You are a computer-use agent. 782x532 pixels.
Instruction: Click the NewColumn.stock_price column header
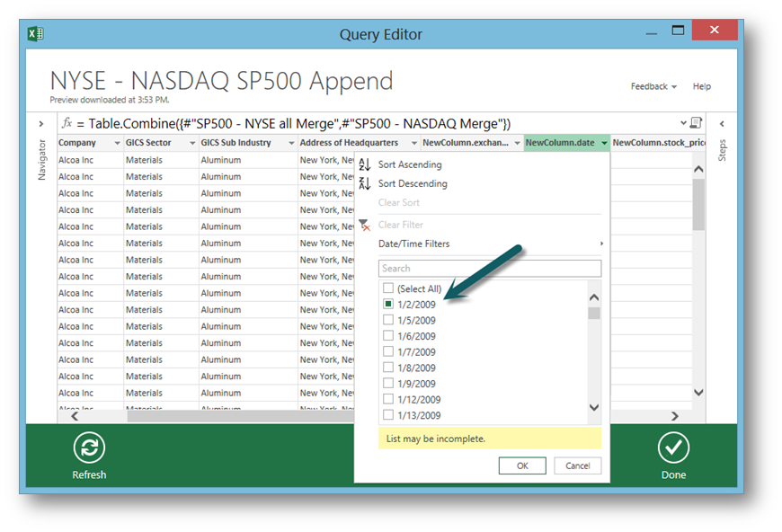(658, 143)
